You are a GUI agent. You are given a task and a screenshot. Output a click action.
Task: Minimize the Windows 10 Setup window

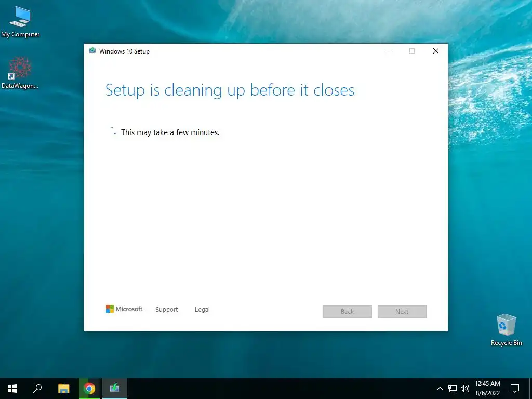pos(389,51)
